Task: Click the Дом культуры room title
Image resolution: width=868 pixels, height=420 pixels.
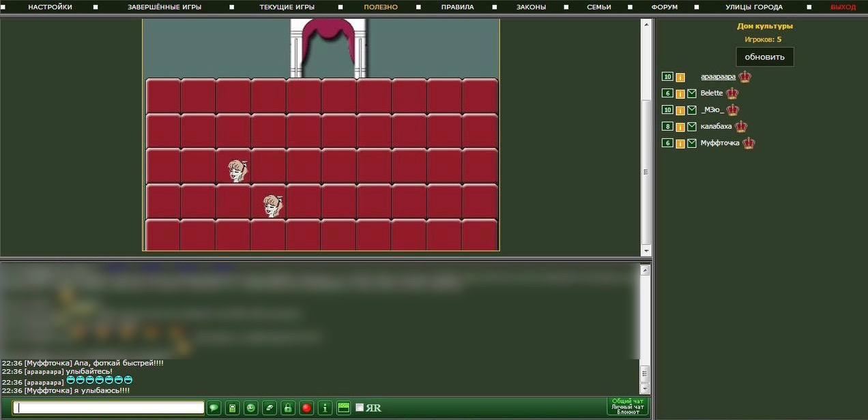Action: [x=765, y=26]
